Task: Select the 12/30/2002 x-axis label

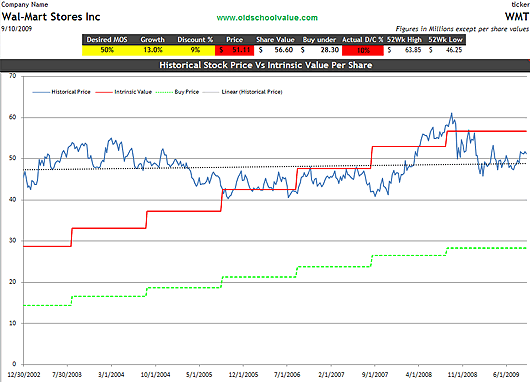Action: coord(24,375)
